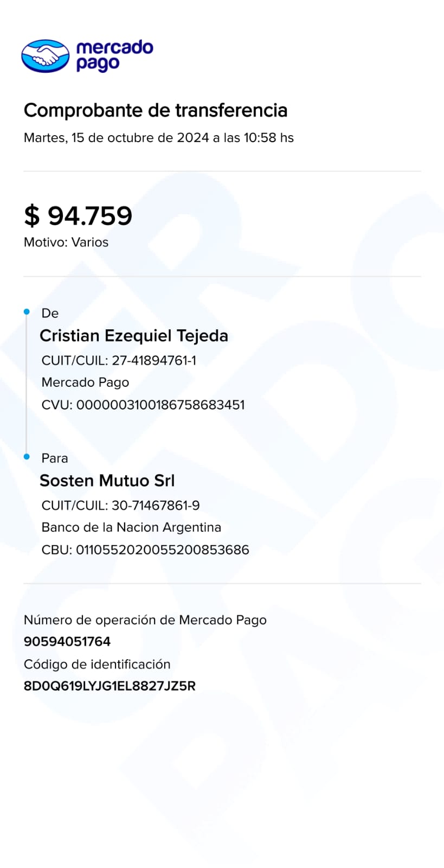Click the blue dot beside "De"

[x=27, y=312]
